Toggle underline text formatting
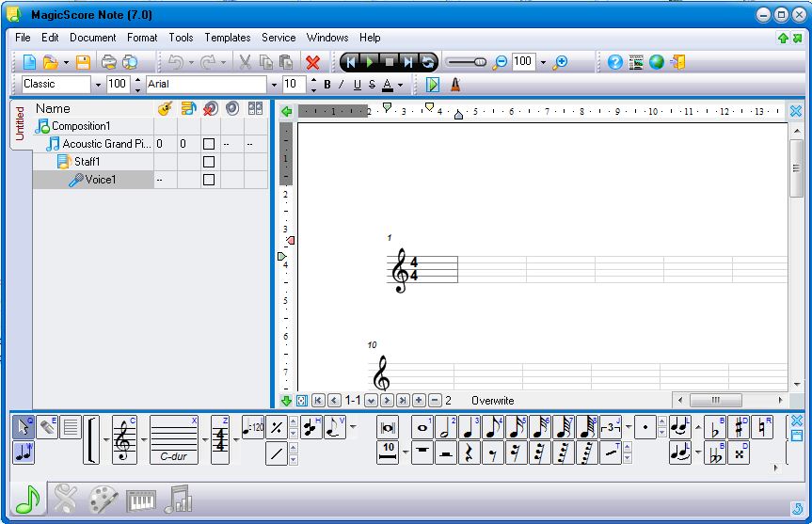This screenshot has height=524, width=812. pyautogui.click(x=358, y=85)
